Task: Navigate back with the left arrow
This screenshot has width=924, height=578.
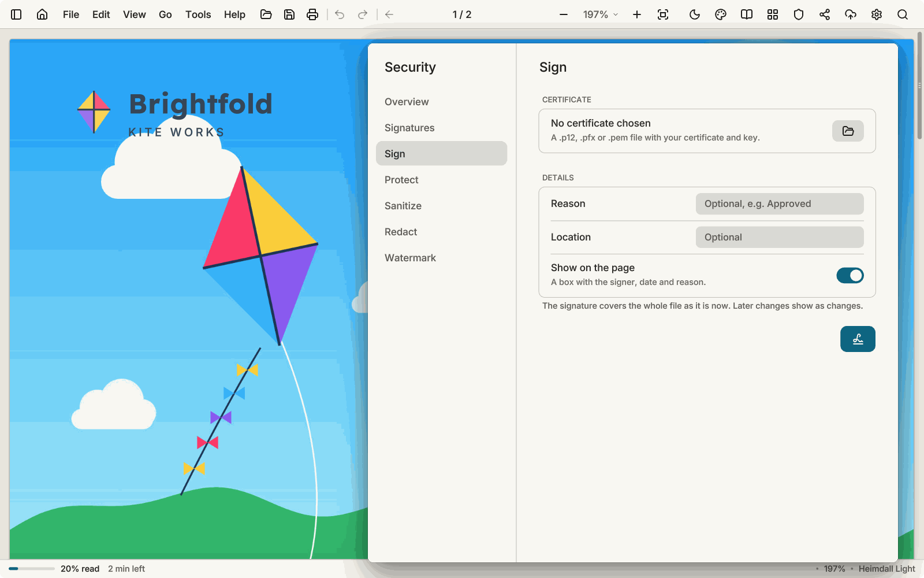Action: [389, 14]
